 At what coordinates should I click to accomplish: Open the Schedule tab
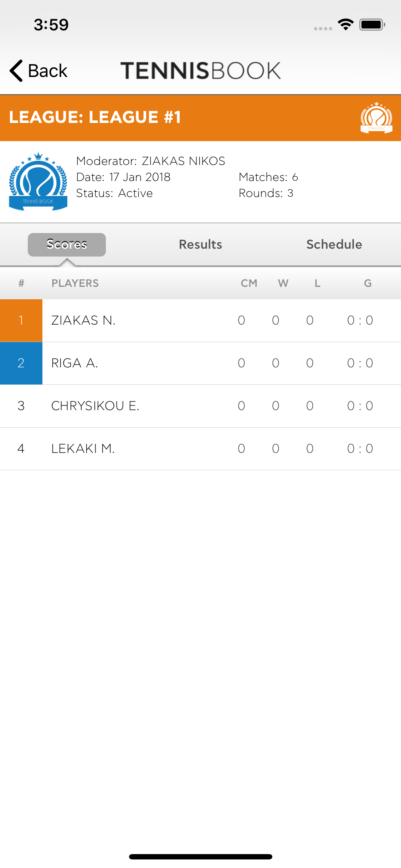tap(334, 244)
